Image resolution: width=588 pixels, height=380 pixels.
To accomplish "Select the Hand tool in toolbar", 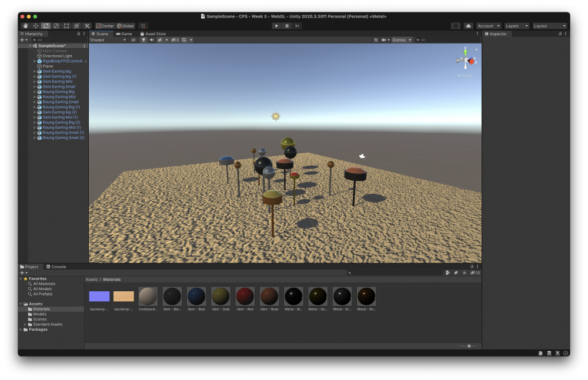I will [25, 26].
